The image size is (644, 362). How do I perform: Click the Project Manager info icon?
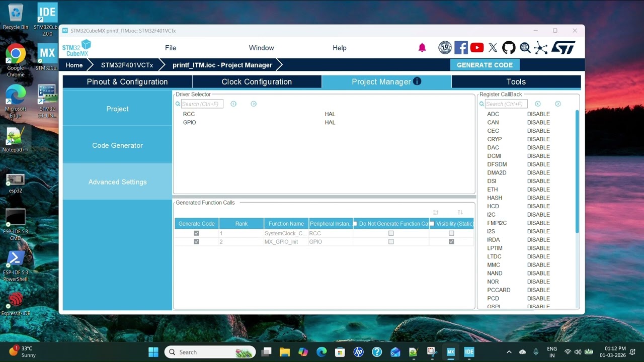417,81
